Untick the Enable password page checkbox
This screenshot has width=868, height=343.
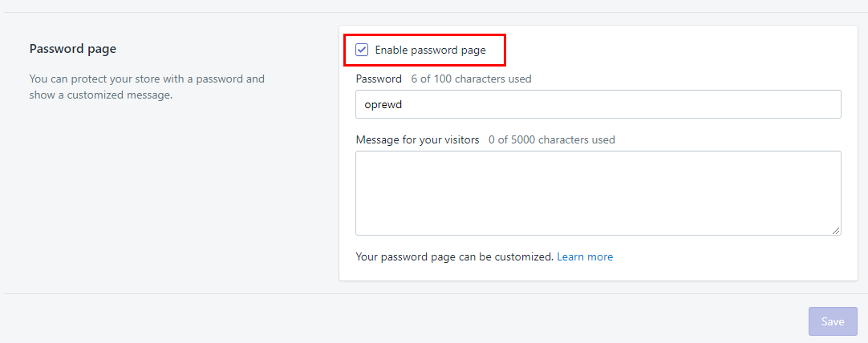(362, 50)
